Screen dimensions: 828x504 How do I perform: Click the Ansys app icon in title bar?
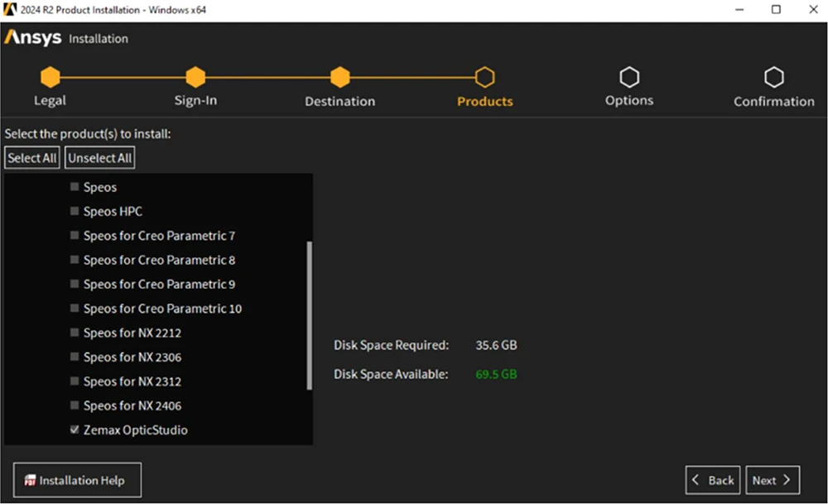pyautogui.click(x=10, y=9)
